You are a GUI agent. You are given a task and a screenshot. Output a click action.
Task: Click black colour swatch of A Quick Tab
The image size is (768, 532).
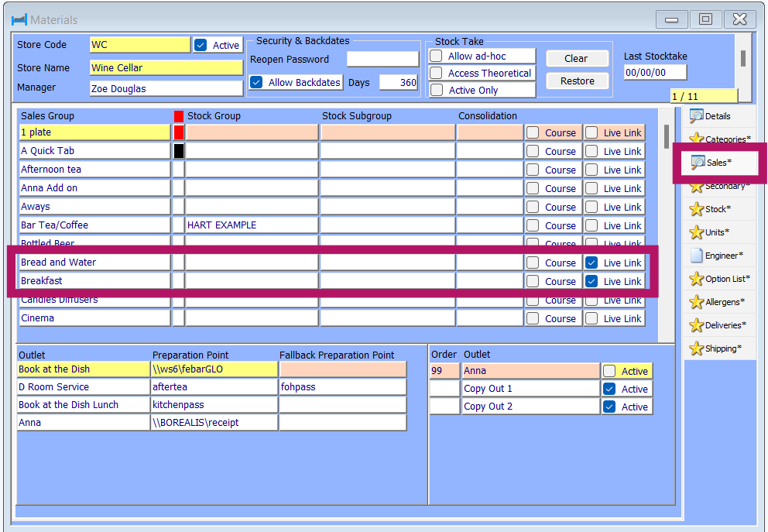click(x=179, y=151)
